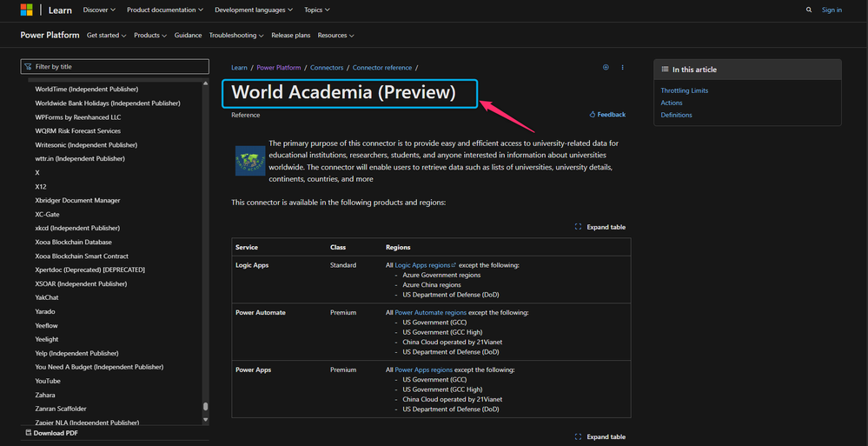Jump to Actions section
868x446 pixels.
point(672,103)
